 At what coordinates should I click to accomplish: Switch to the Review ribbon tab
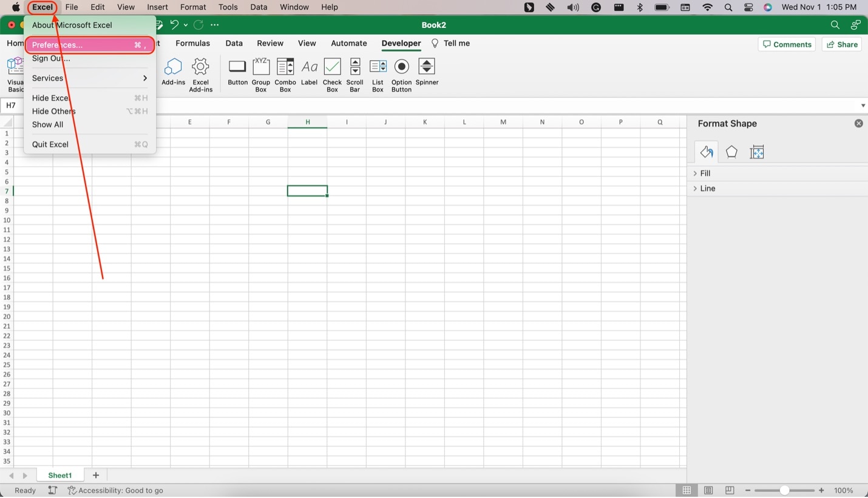[x=270, y=44]
